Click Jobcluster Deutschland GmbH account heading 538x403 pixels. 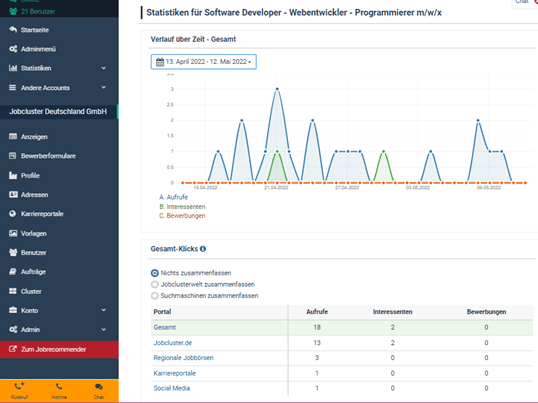point(58,111)
